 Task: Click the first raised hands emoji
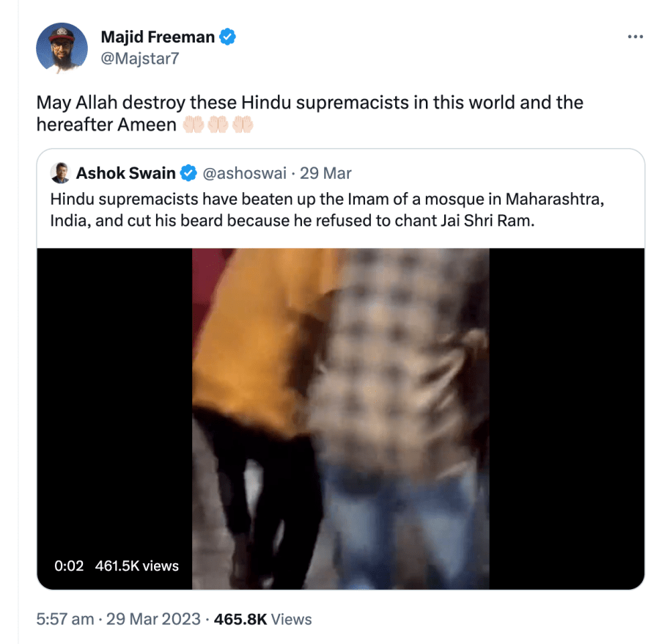(193, 125)
